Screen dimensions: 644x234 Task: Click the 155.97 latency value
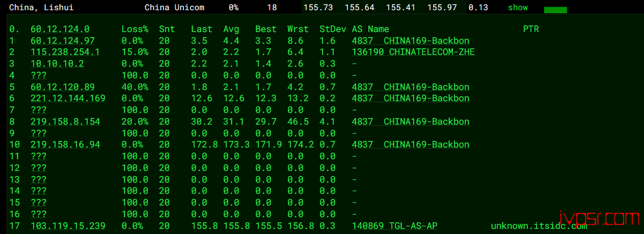[x=441, y=8]
